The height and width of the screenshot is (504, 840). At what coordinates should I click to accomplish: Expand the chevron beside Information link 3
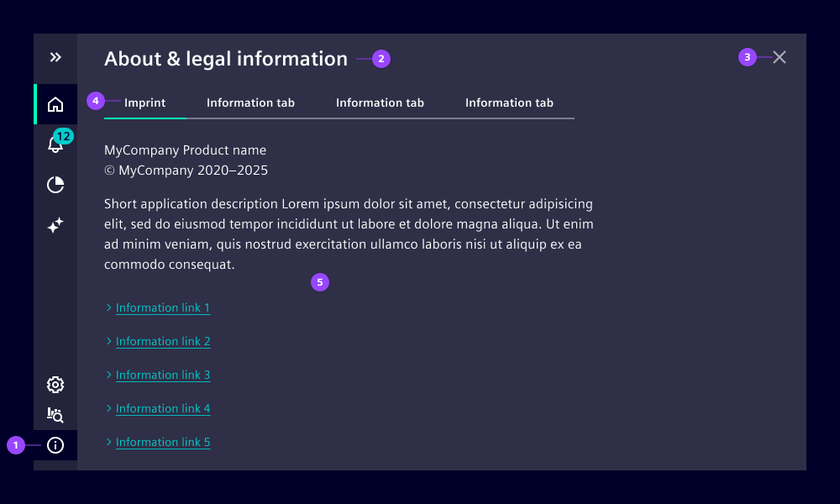(x=108, y=375)
